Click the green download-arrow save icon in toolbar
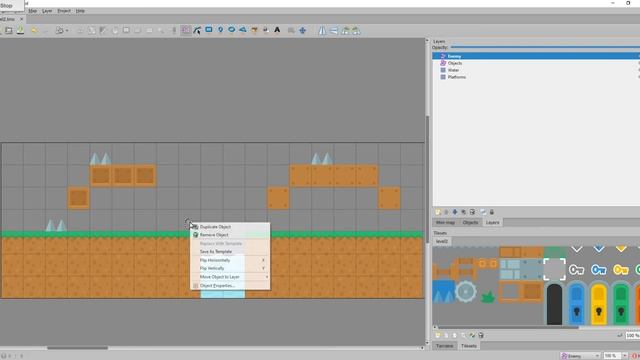The width and height of the screenshot is (640, 360). point(20,30)
